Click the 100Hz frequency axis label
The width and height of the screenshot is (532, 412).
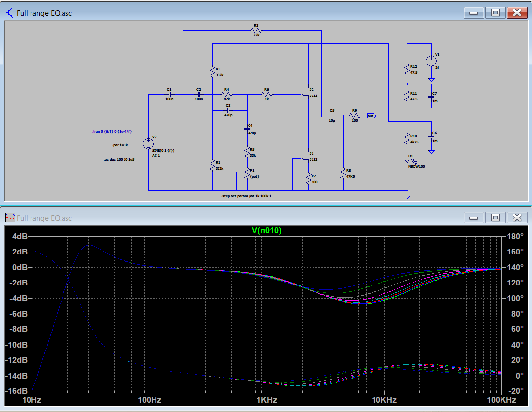149,400
